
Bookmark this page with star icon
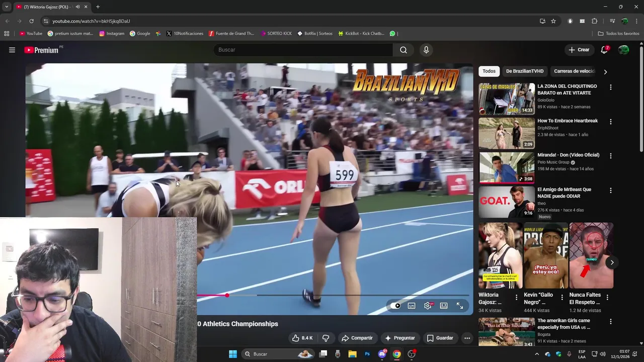coord(553,21)
